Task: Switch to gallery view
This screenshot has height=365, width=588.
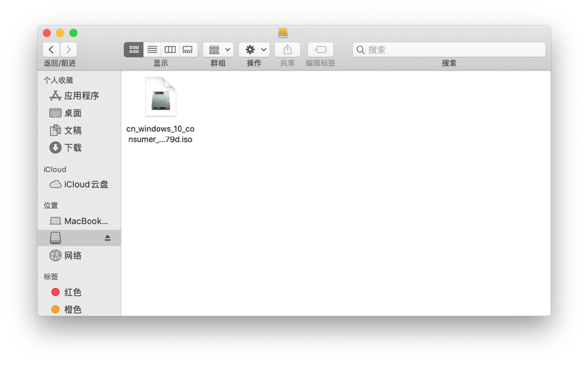Action: pos(188,50)
